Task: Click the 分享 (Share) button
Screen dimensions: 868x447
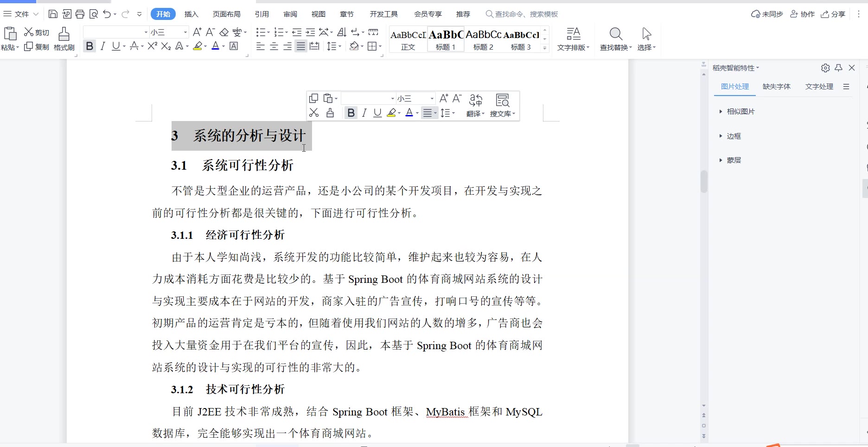Action: click(833, 14)
